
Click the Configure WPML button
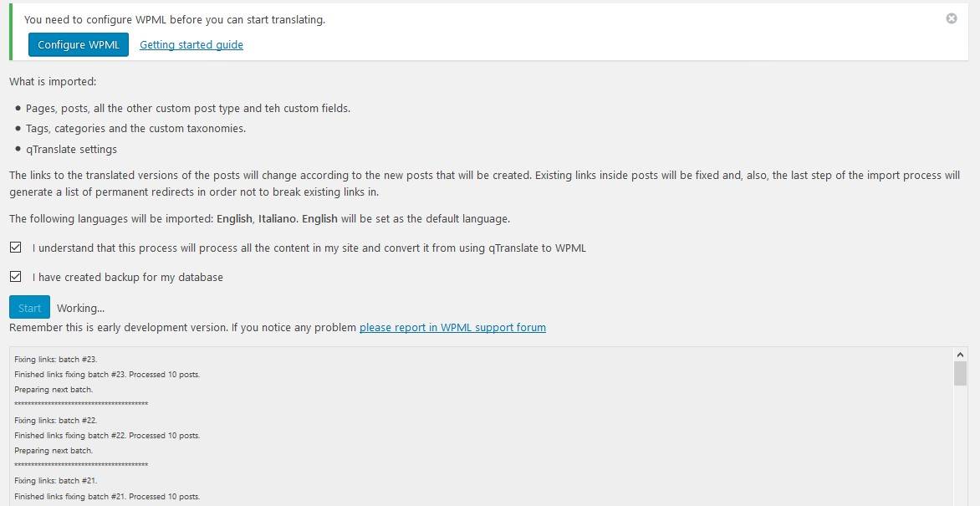pos(79,44)
